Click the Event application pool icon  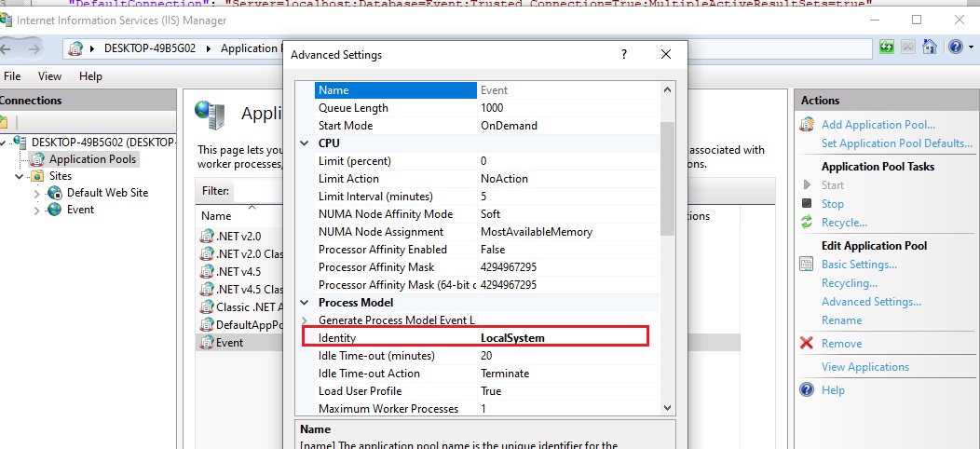click(x=207, y=343)
